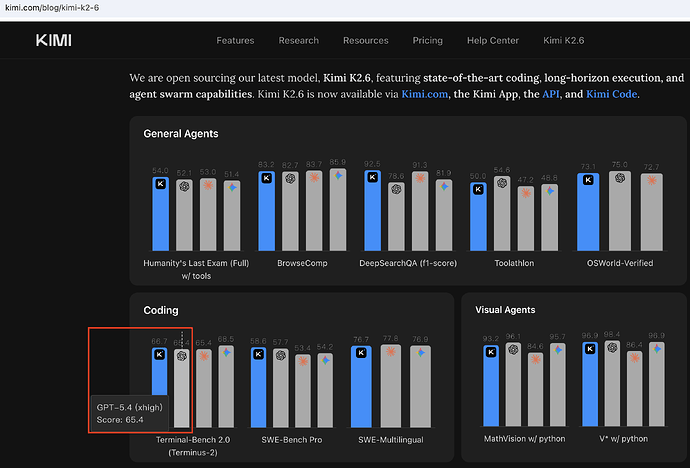Viewport: 690px width, 468px height.
Task: Click the Gemini icon on Humanity's Last Exam bar
Action: pos(232,187)
